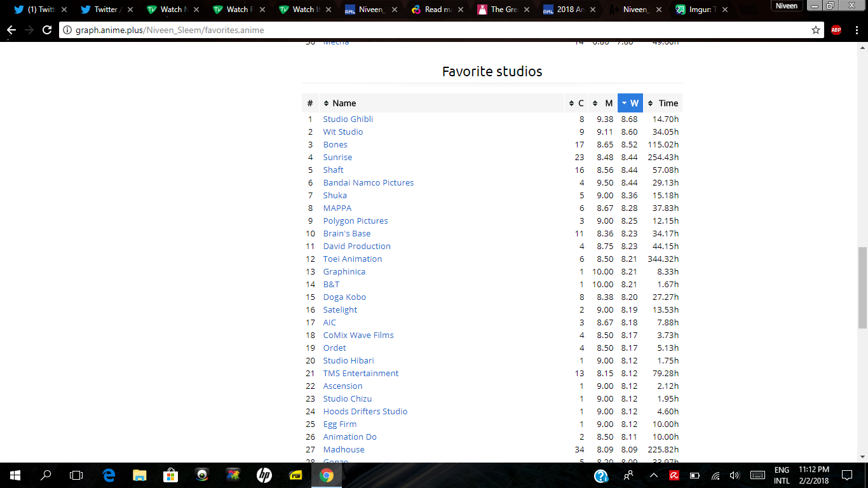
Task: Sort studios table by W column
Action: (630, 103)
